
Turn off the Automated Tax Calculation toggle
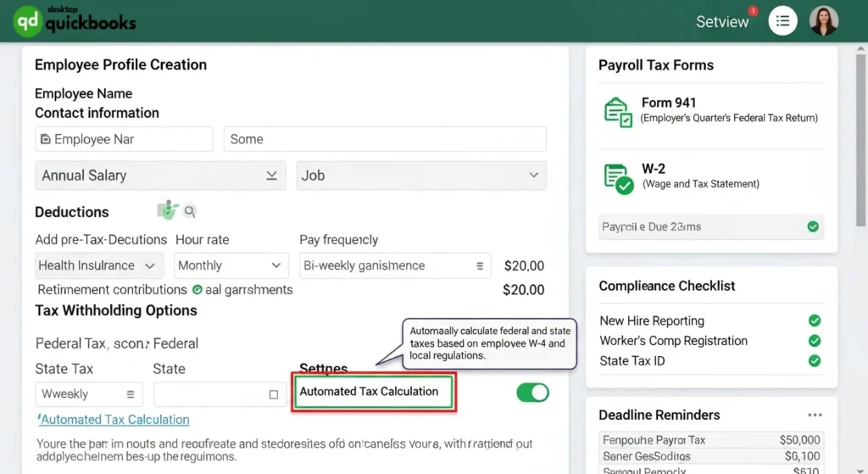532,393
